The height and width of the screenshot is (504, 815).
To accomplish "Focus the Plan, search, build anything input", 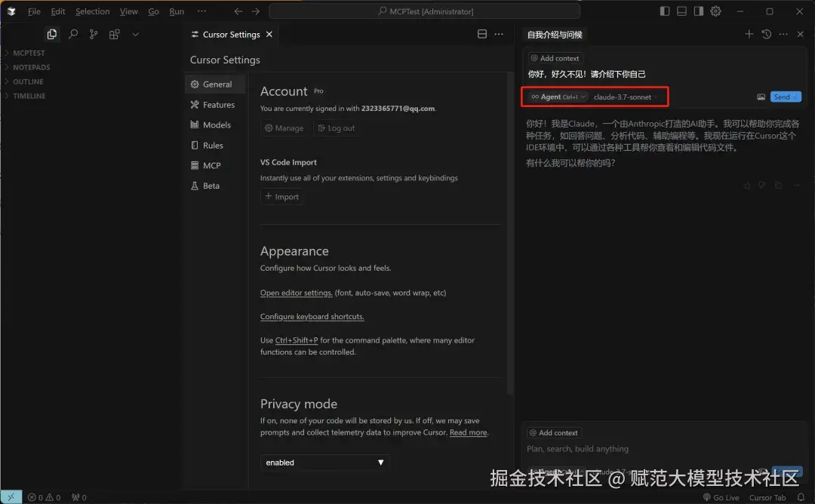I will [663, 448].
